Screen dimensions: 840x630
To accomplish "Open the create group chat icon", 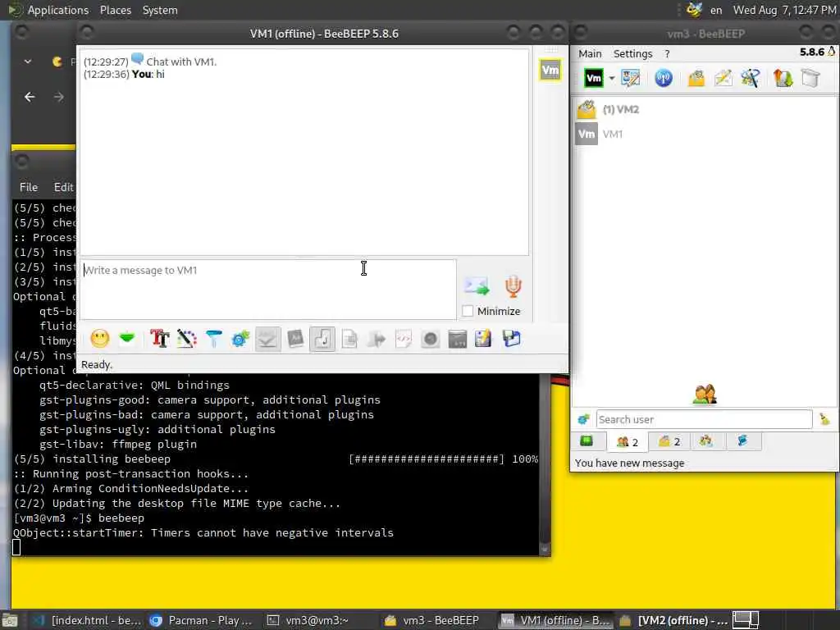I will point(750,78).
